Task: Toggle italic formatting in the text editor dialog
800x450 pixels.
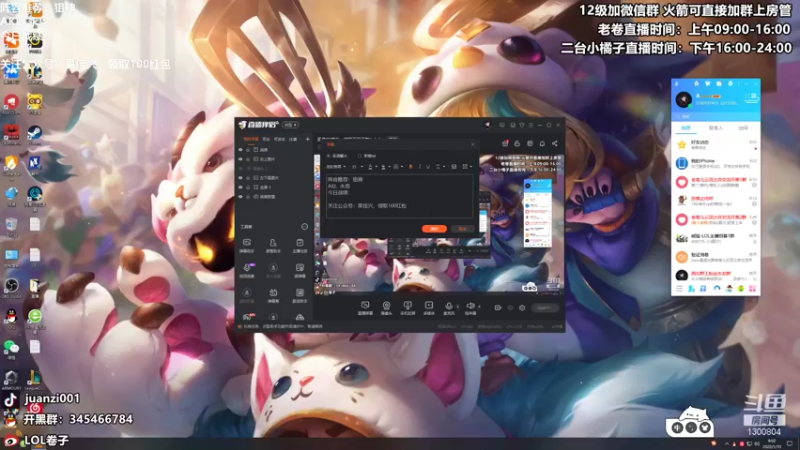Action: [419, 167]
